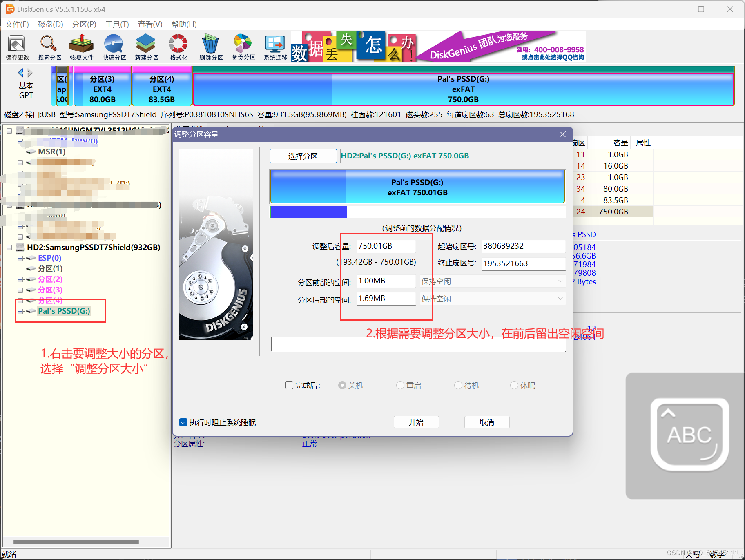Go to previous disk with left arrow
The height and width of the screenshot is (560, 745).
(x=20, y=73)
